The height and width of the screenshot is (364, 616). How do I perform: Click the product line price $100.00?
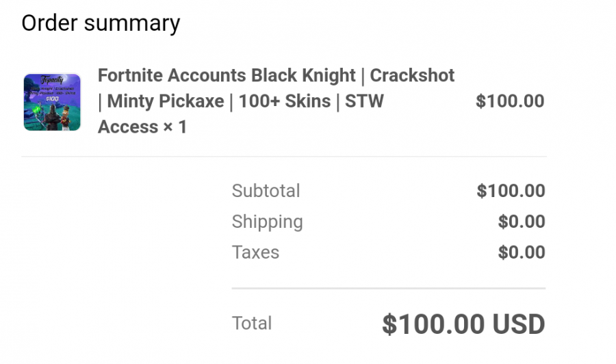point(510,101)
